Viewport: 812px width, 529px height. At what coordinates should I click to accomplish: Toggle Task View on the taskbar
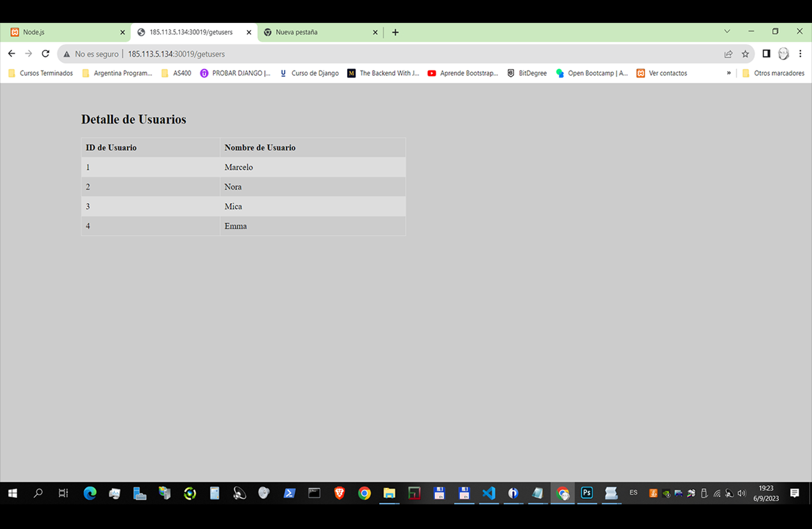click(x=63, y=494)
